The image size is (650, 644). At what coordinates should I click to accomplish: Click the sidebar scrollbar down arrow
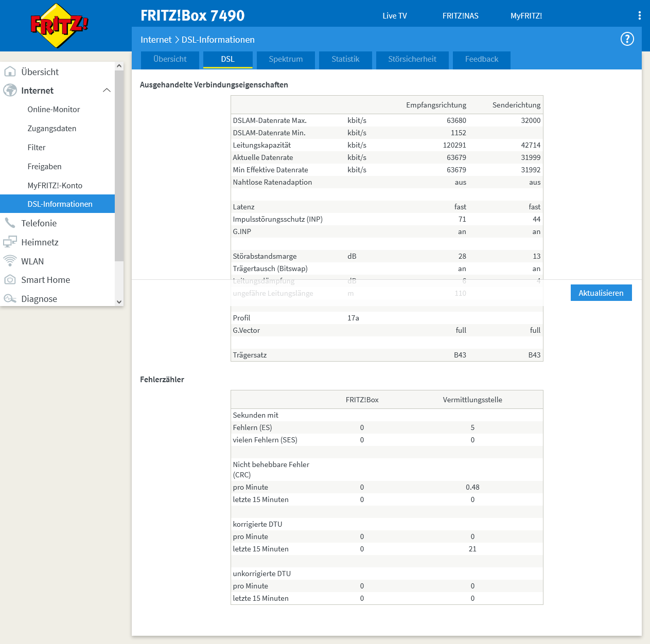click(x=119, y=301)
